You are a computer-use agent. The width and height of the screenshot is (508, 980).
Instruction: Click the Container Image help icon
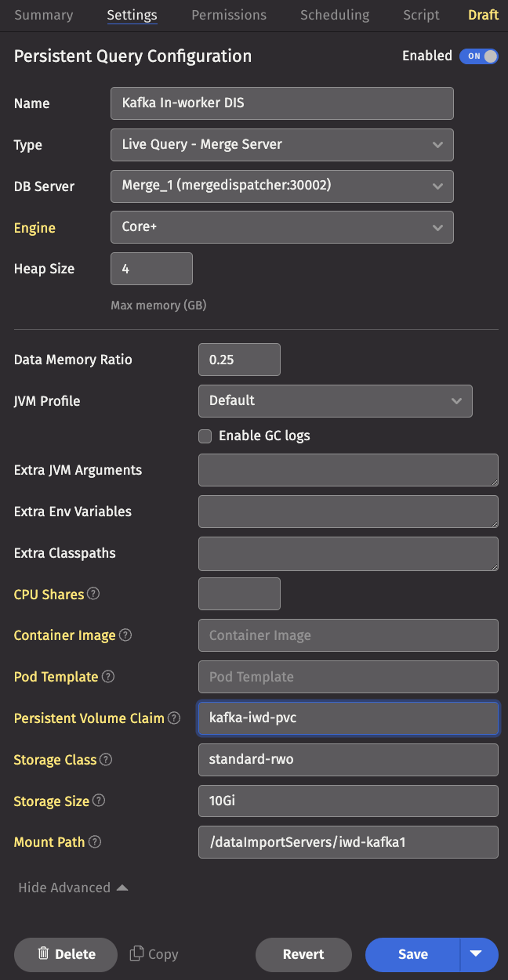(125, 635)
